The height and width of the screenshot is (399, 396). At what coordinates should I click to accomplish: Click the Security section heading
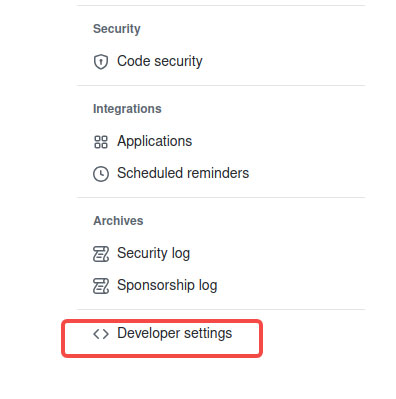click(117, 29)
